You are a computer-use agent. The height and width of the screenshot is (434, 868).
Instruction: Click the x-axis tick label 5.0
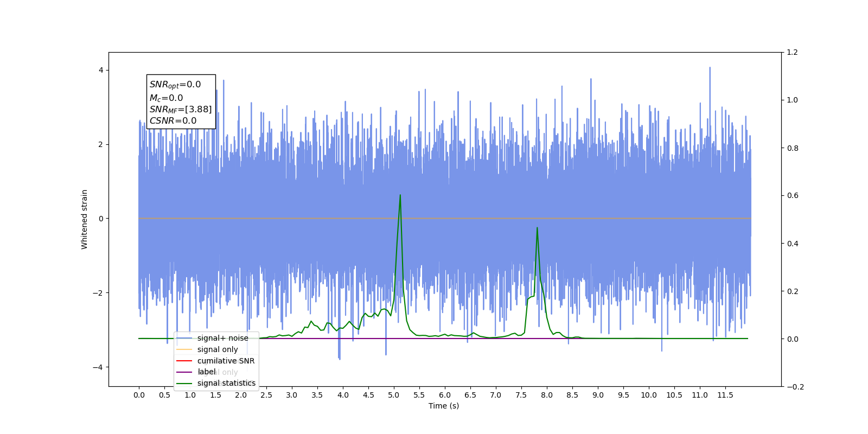tap(394, 395)
